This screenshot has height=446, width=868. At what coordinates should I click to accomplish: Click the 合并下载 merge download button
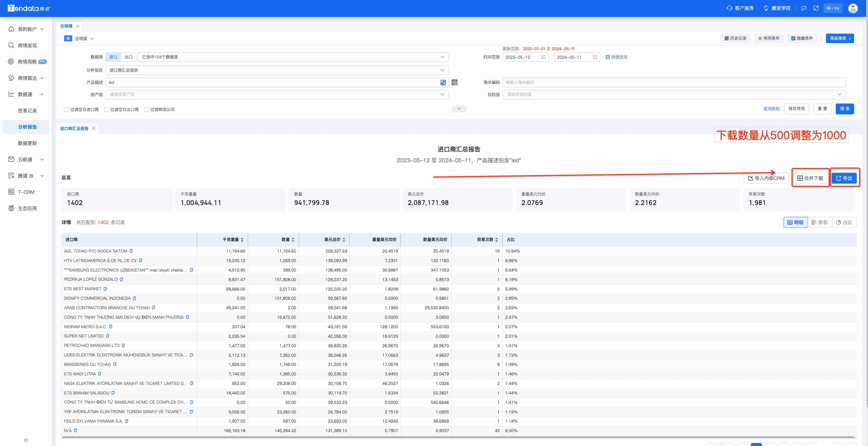point(810,177)
